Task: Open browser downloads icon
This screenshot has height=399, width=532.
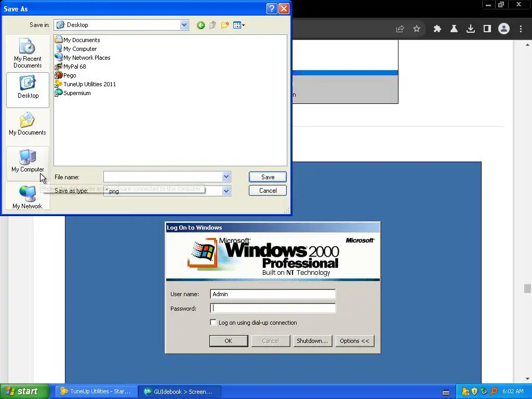Action: [x=471, y=29]
